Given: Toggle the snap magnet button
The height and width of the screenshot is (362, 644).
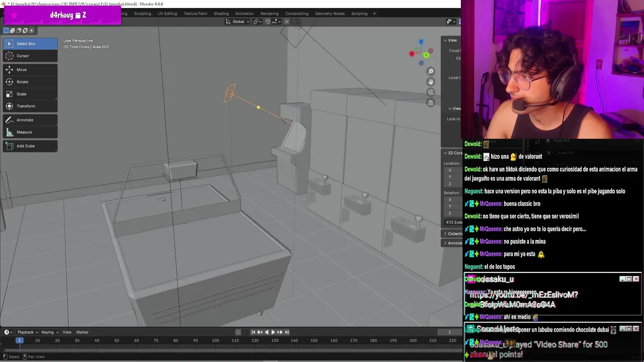Looking at the screenshot, I should (268, 22).
